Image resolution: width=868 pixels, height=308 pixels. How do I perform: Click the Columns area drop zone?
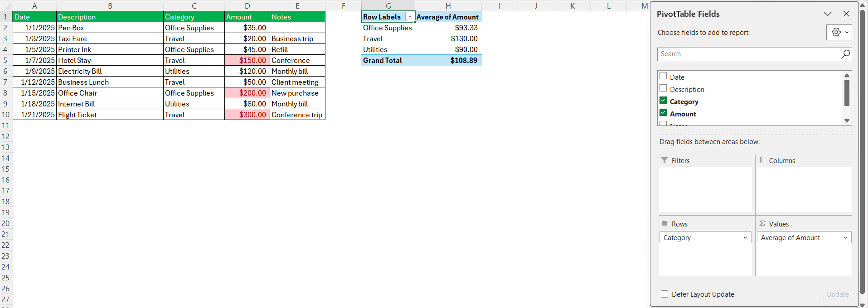point(804,189)
